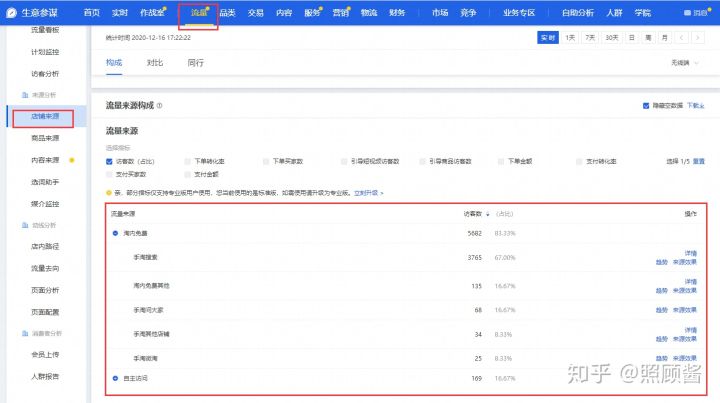This screenshot has height=403, width=720.
Task: Toggle the 访客数 (占比) checkbox
Action: click(109, 162)
